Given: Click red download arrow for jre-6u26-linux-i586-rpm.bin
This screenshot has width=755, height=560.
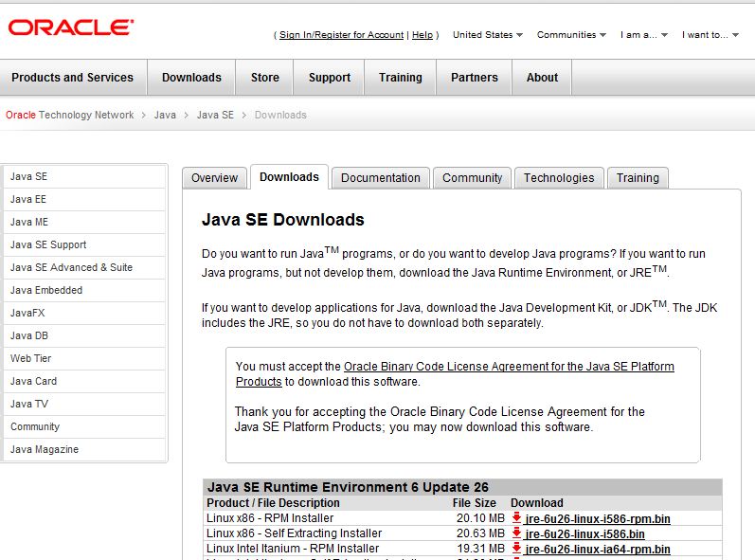Looking at the screenshot, I should pyautogui.click(x=516, y=518).
